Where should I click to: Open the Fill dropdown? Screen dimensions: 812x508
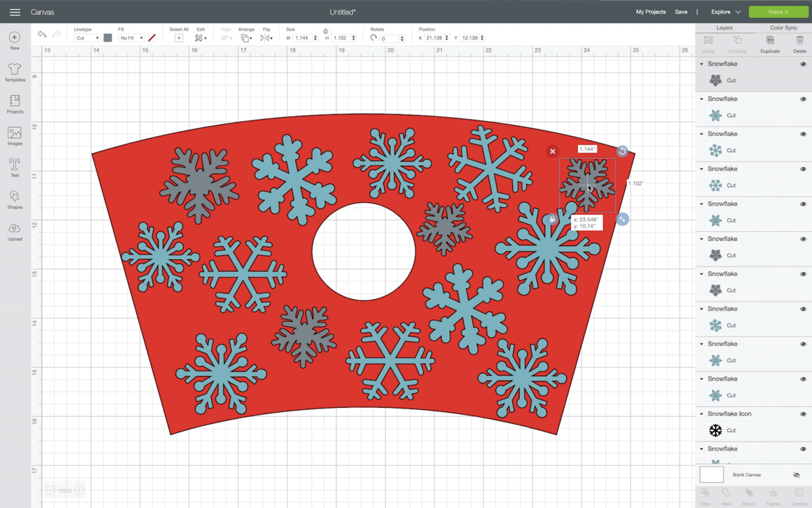click(131, 39)
